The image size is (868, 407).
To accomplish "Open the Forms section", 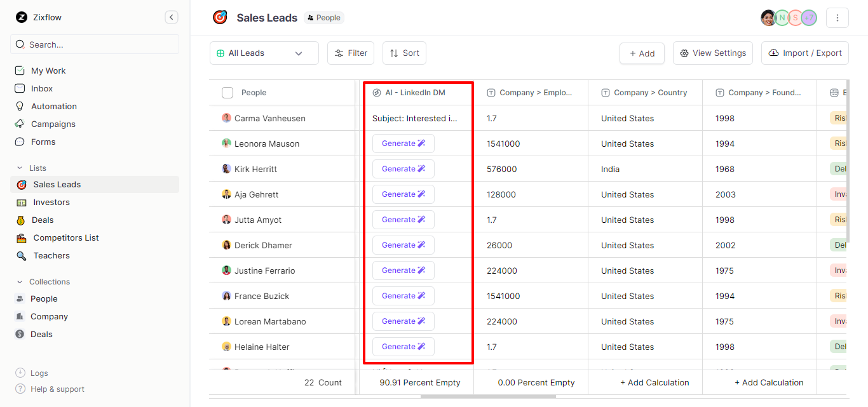I will point(43,142).
